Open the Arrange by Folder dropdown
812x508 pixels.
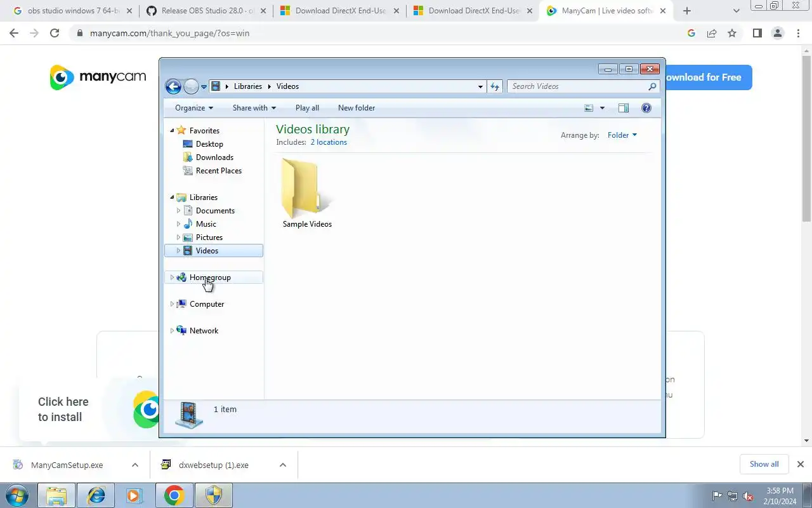tap(622, 135)
